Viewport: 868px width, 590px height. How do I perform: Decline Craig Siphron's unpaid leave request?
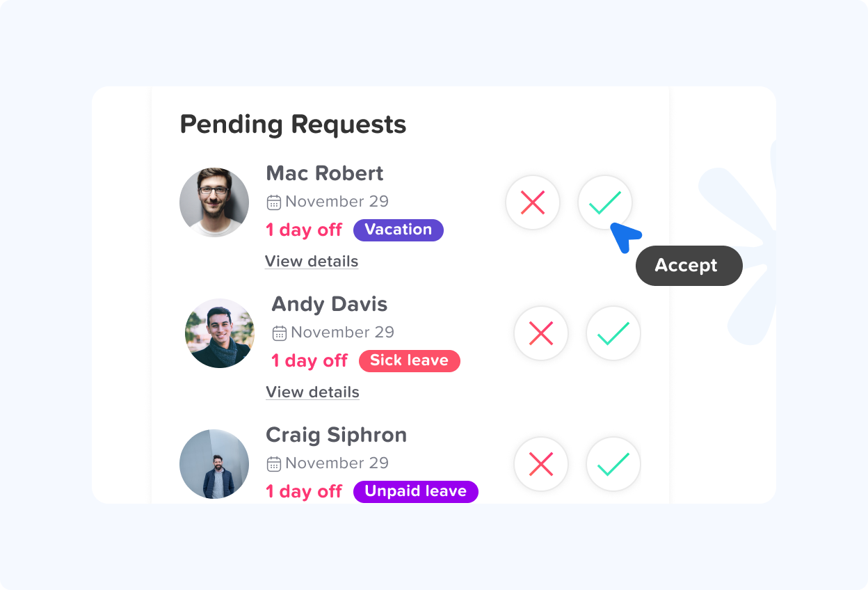541,464
